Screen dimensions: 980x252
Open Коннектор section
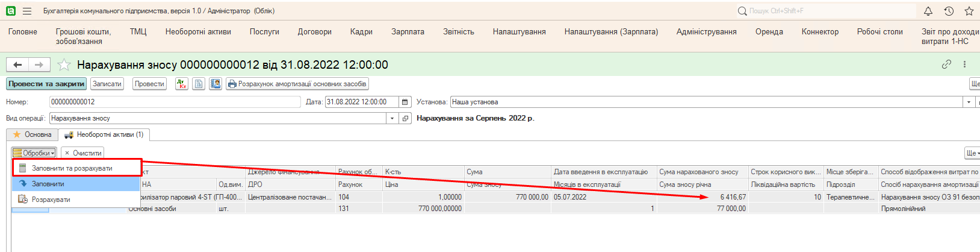pos(820,32)
